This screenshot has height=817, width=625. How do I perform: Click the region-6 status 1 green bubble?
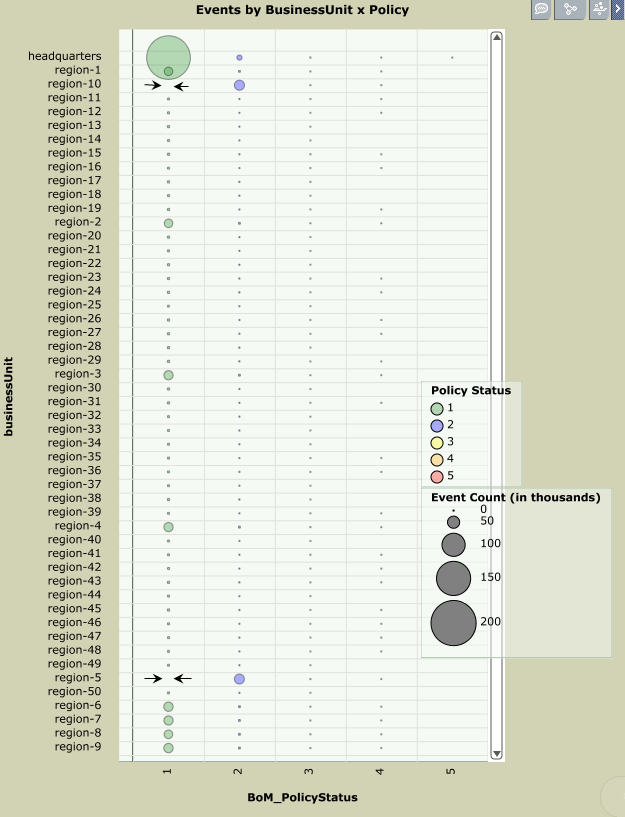pos(168,707)
